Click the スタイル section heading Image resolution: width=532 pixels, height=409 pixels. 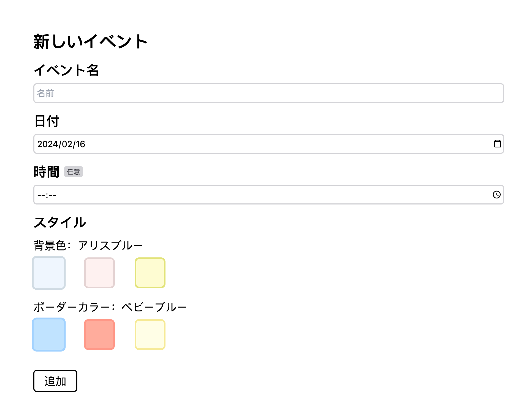60,222
